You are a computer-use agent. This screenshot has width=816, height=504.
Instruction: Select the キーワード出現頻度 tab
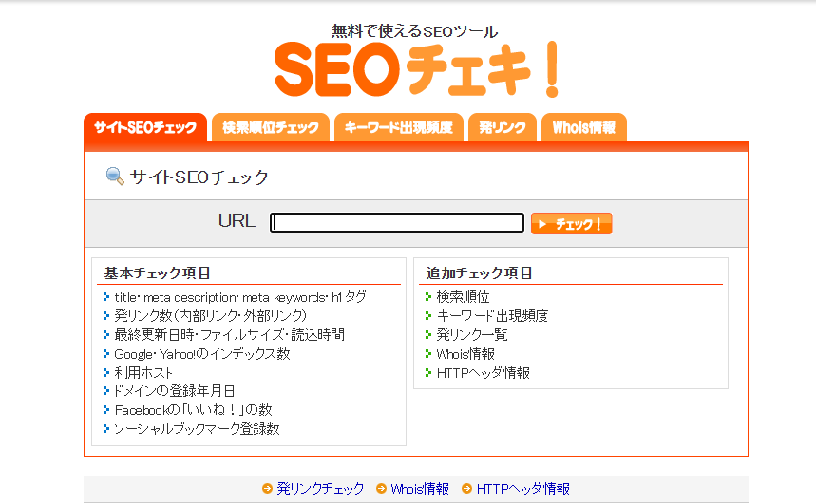point(398,128)
